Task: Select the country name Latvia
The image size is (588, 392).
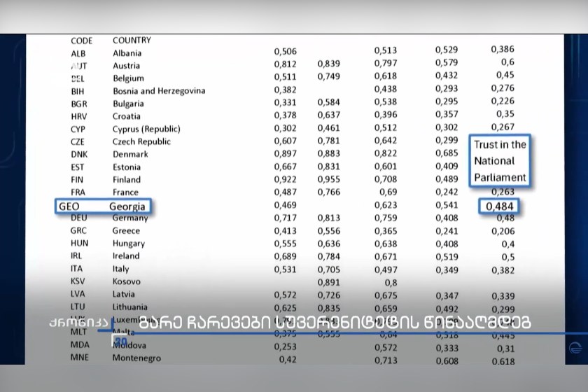Action: pyautogui.click(x=123, y=294)
